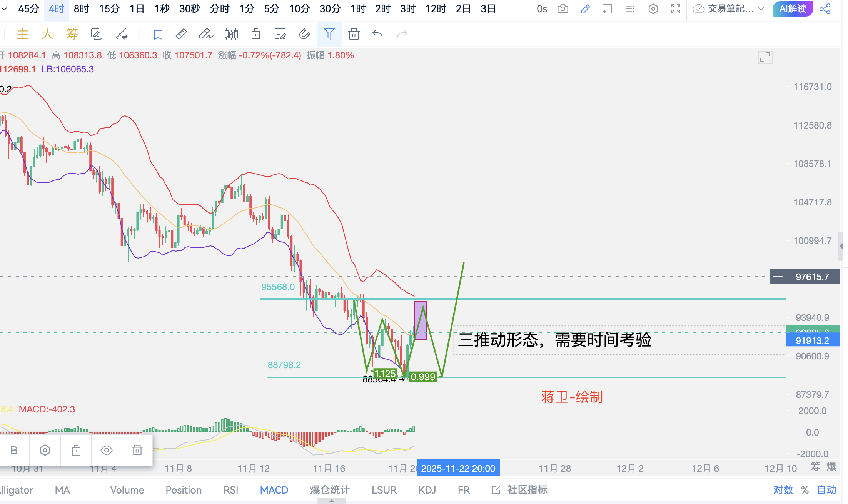Screen dimensions: 848x504
Task: Open the share icon at top right
Action: (825, 8)
